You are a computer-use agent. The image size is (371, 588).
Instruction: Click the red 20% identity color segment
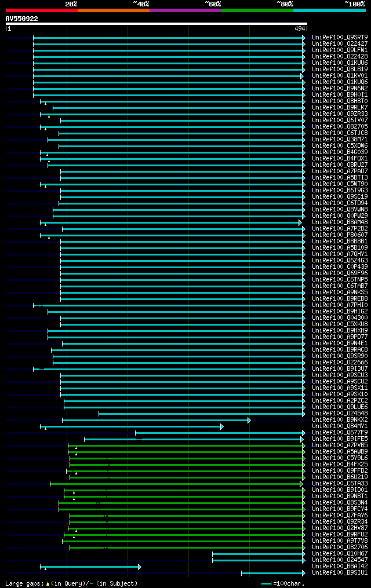pos(42,10)
